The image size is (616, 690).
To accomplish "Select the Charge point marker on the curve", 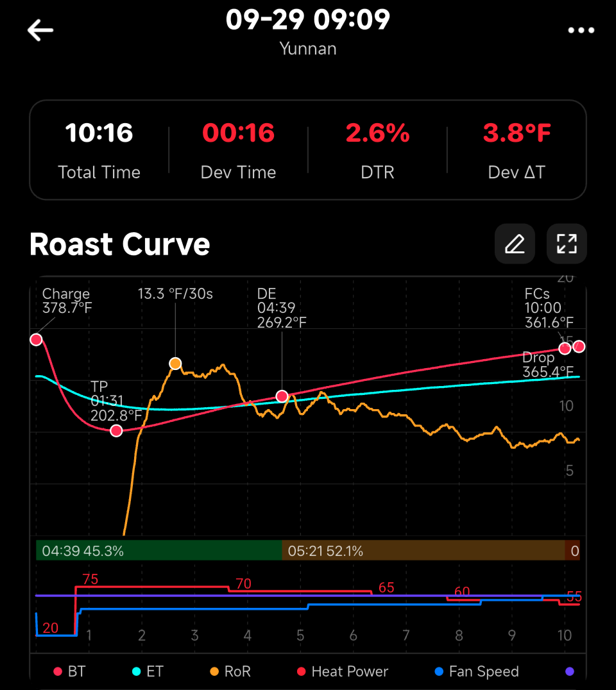I will (36, 340).
